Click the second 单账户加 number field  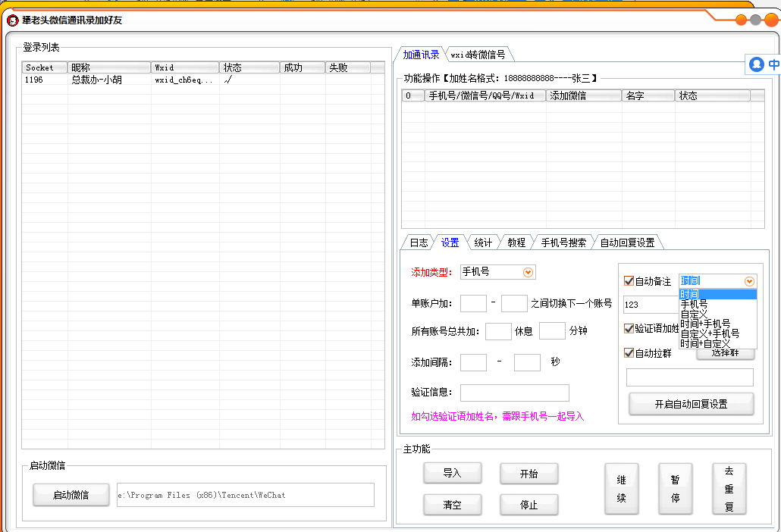(x=514, y=304)
